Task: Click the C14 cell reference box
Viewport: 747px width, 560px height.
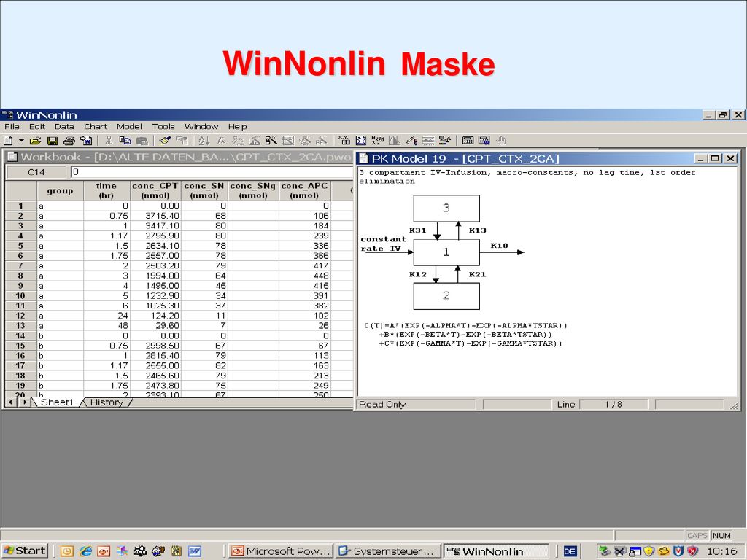Action: pos(36,172)
